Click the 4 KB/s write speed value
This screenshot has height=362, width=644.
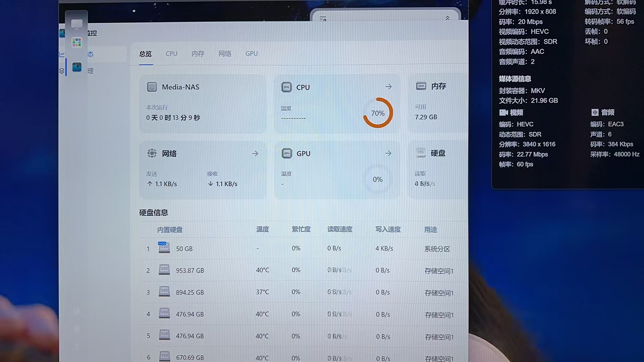pos(384,249)
